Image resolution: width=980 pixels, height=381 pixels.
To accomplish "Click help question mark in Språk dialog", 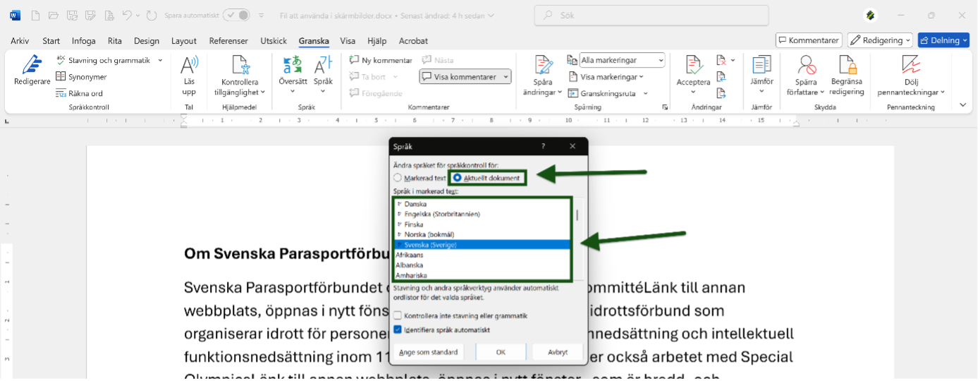I will point(543,147).
